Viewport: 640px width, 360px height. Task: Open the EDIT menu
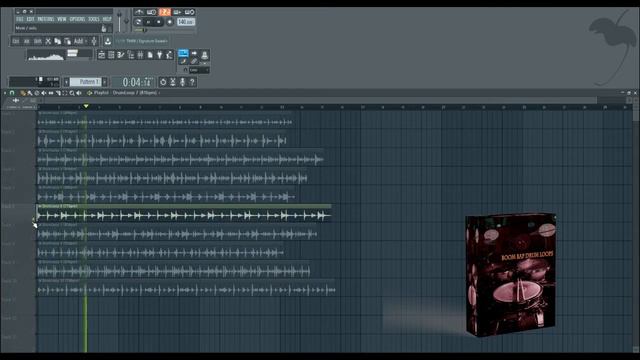pyautogui.click(x=31, y=19)
